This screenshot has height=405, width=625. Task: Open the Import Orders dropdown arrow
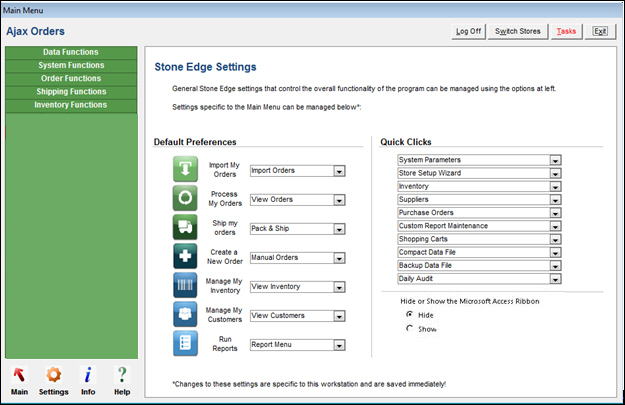pyautogui.click(x=339, y=171)
